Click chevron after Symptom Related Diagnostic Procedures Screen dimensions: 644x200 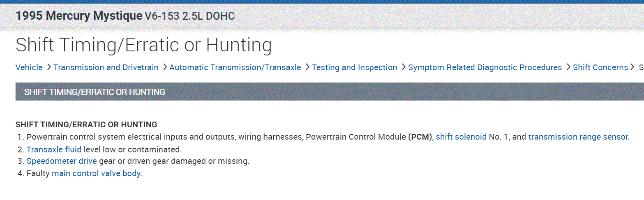(x=568, y=67)
